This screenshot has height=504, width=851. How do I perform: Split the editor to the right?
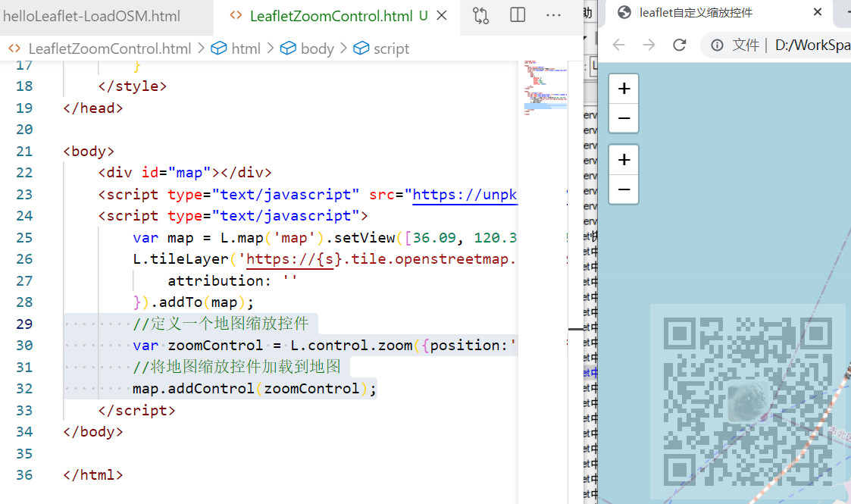pos(518,15)
